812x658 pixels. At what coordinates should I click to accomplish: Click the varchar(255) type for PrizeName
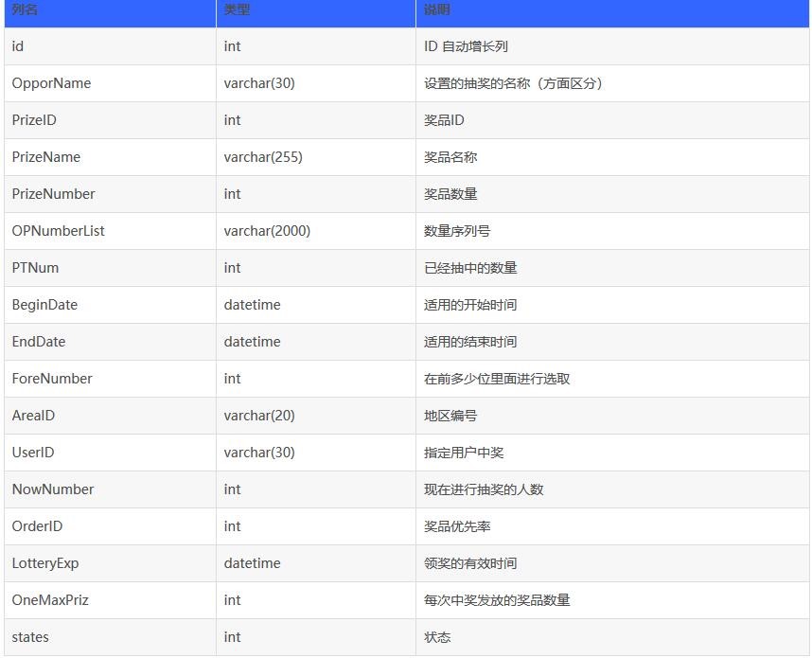tap(263, 157)
